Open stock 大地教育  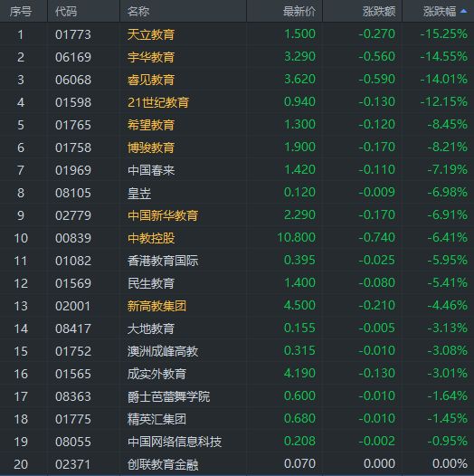coord(151,328)
